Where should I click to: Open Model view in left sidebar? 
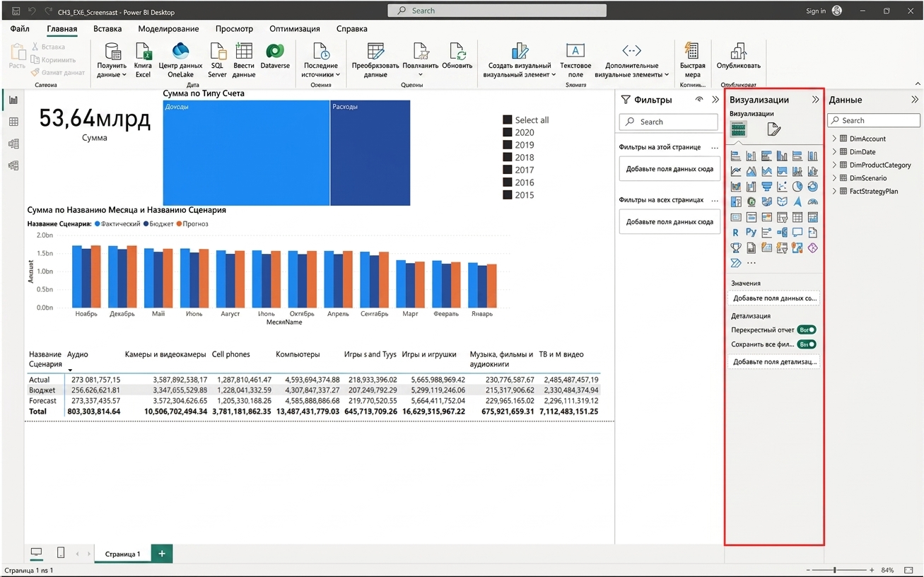13,144
